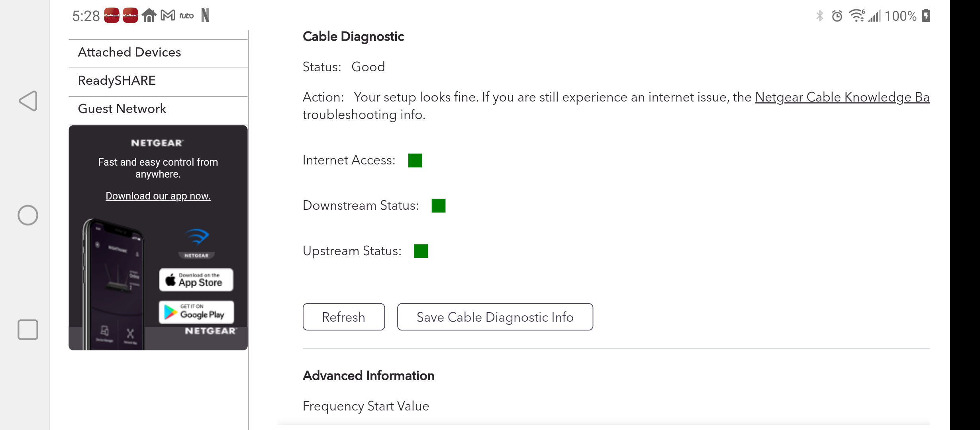Click the green Internet Access status square
This screenshot has height=430, width=980.
point(415,160)
